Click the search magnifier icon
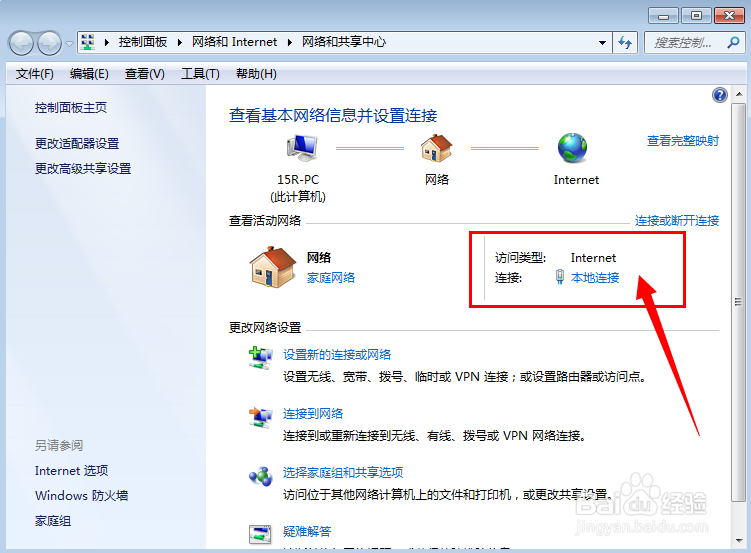This screenshot has height=553, width=751. [733, 43]
